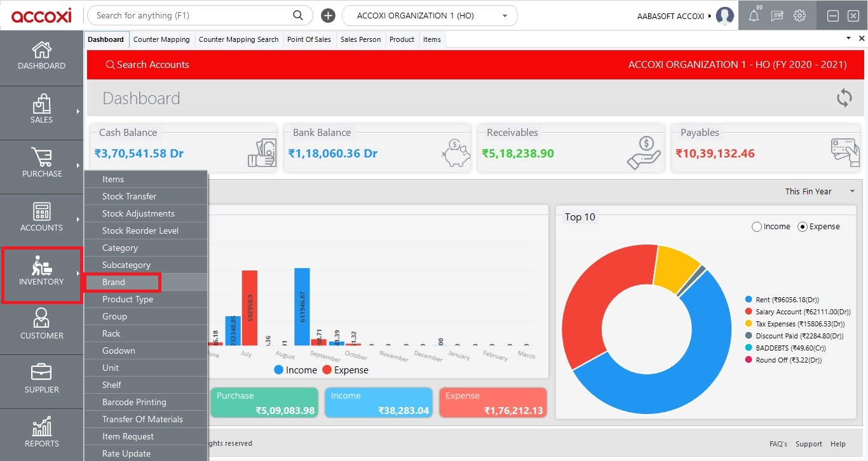Click the Salary Account legend color marker

tap(749, 312)
